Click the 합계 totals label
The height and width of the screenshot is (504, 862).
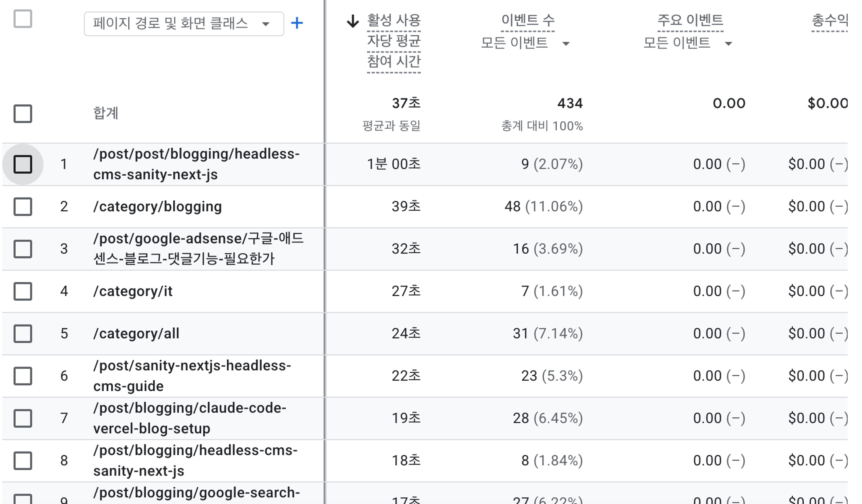106,113
